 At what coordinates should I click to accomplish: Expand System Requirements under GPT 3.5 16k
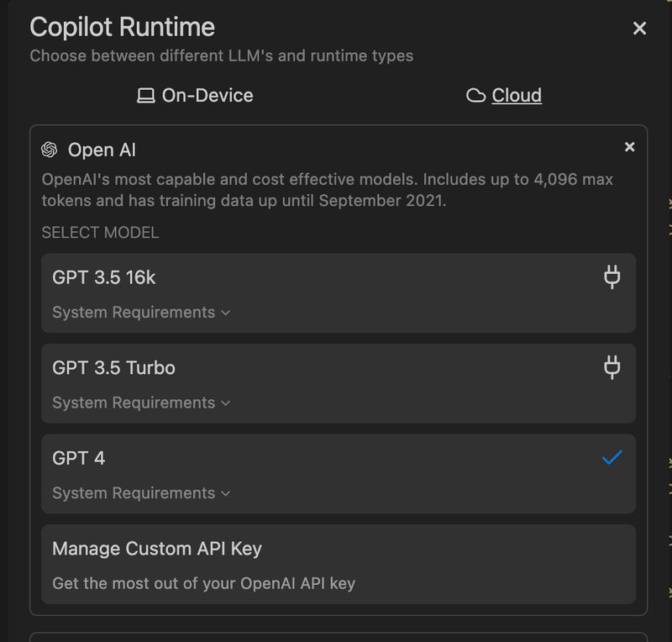(140, 312)
